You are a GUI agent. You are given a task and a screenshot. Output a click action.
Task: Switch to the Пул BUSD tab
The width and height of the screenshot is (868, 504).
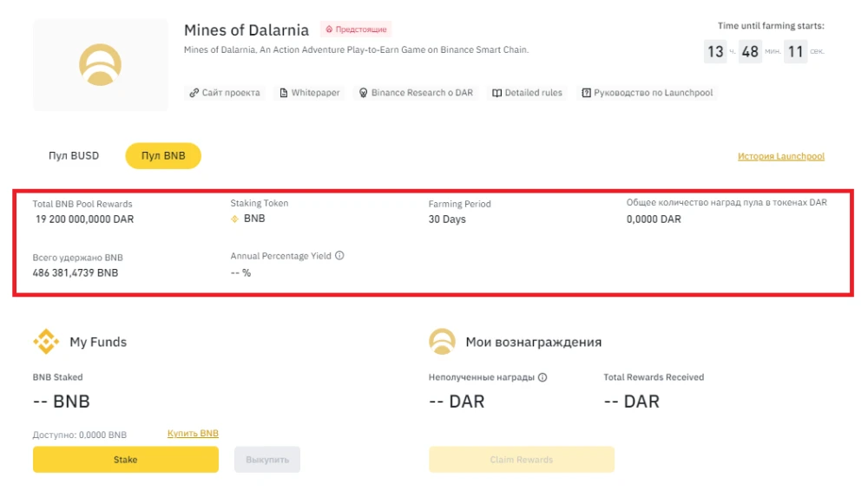click(x=74, y=156)
